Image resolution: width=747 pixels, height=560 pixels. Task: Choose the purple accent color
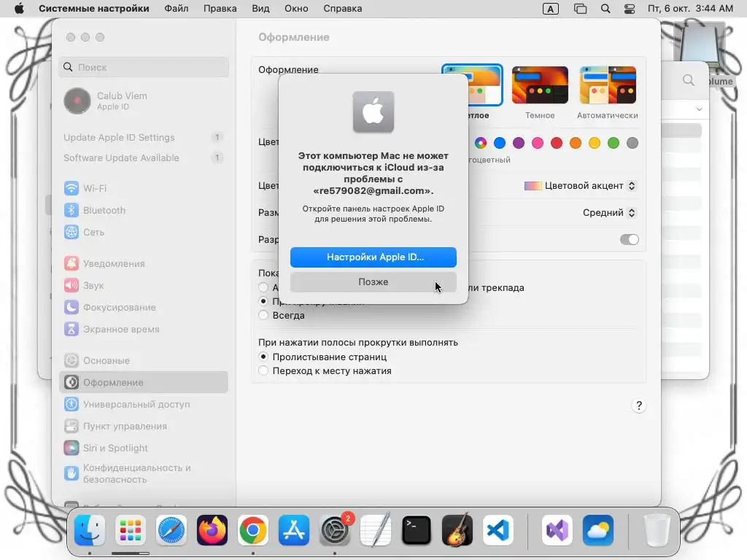(519, 143)
